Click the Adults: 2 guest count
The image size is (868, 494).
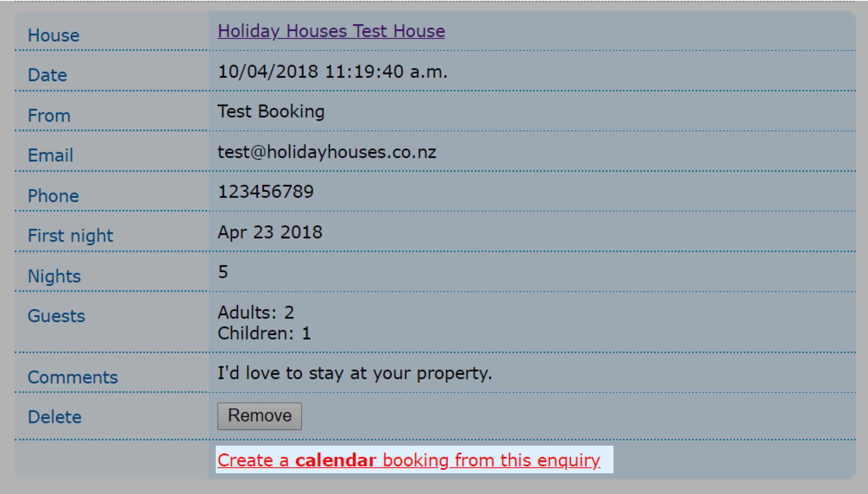[255, 312]
